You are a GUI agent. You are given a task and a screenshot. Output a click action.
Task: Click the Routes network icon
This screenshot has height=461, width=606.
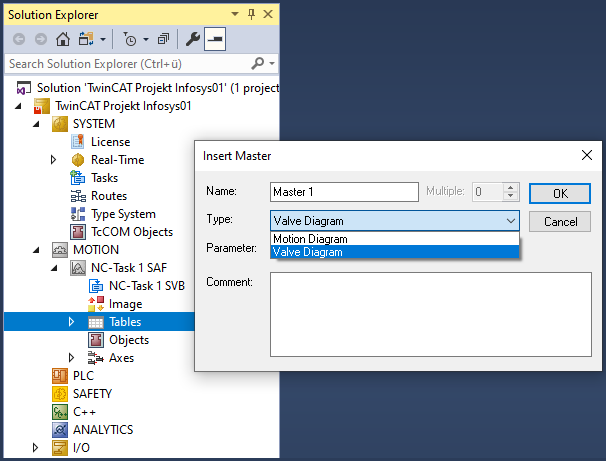pos(78,196)
